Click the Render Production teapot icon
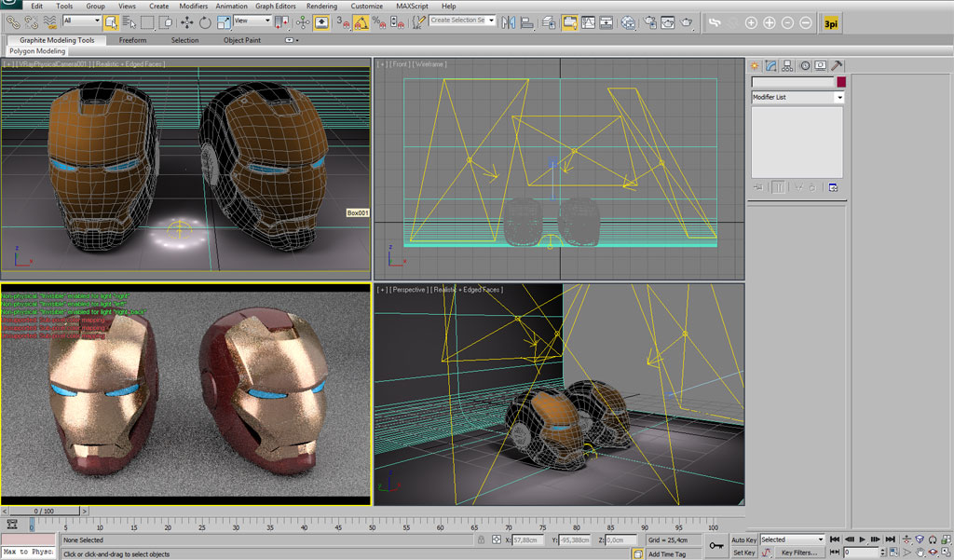This screenshot has width=954, height=560. (687, 22)
